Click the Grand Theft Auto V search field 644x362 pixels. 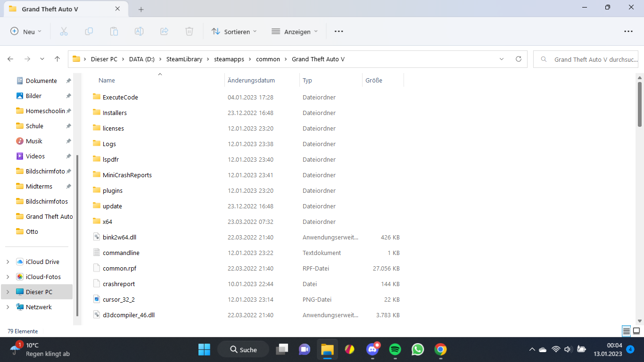[x=589, y=59]
